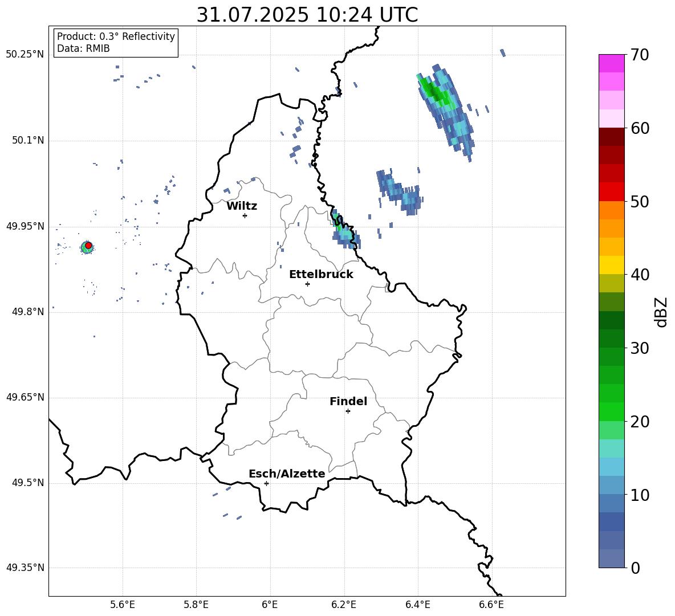This screenshot has width=675, height=616.
Task: Click the 6°E longitude label
Action: 270,605
